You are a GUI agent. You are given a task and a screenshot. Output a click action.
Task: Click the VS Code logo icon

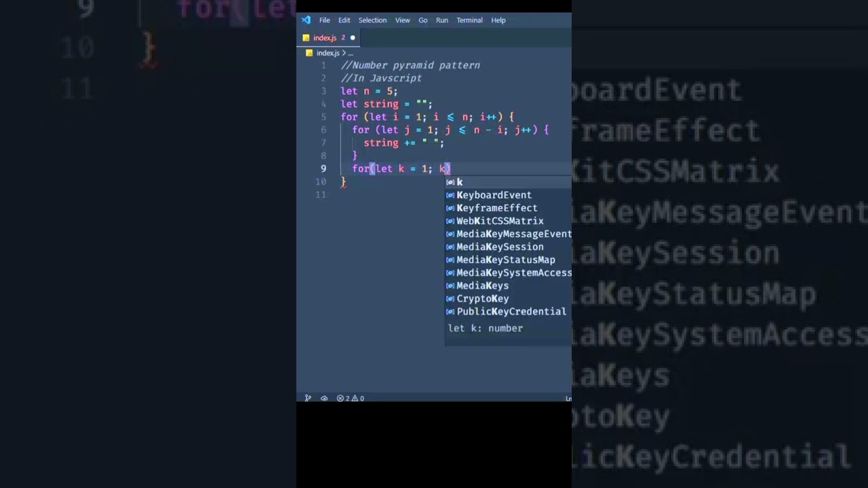pos(306,20)
